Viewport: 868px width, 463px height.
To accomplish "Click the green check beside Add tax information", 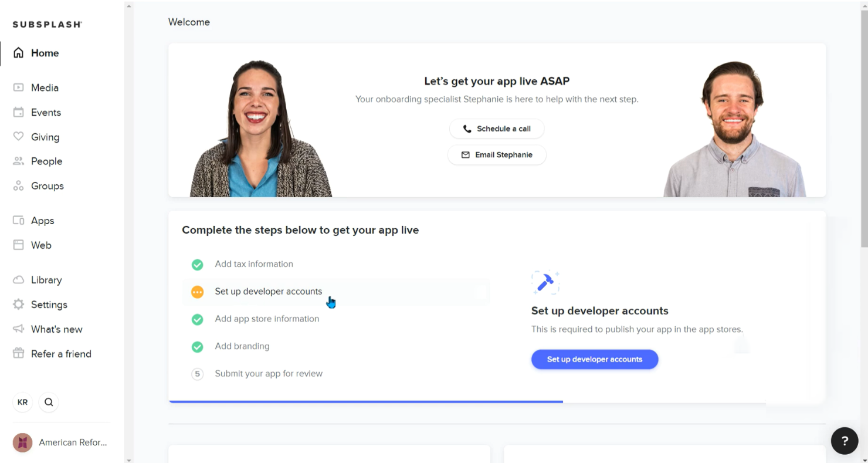I will tap(198, 265).
